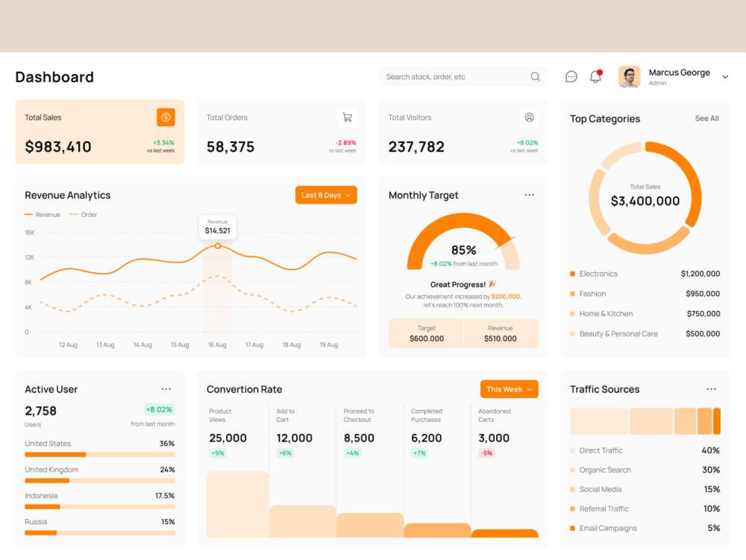The image size is (746, 560).
Task: Focus the search stock, order field
Action: 463,77
